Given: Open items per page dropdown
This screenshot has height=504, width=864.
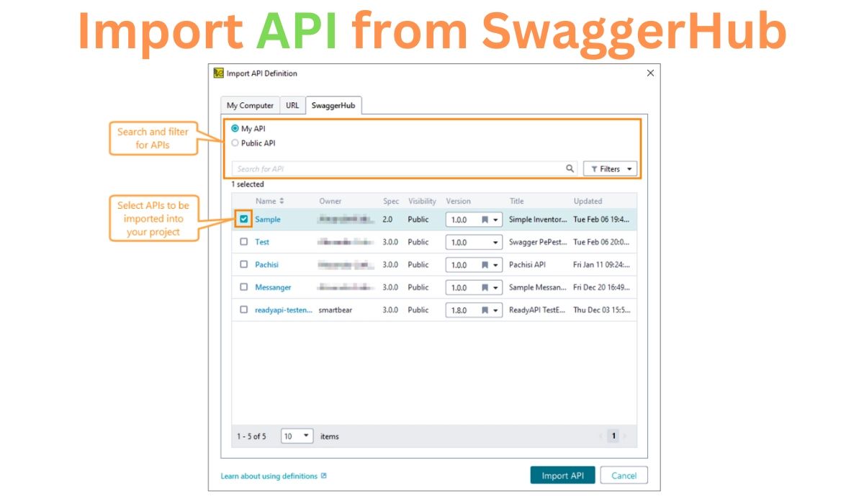Looking at the screenshot, I should tap(297, 436).
